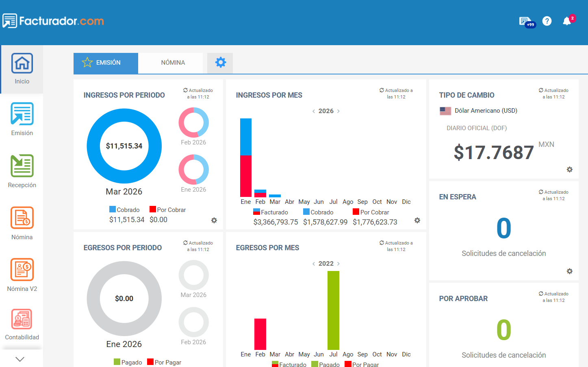Screen dimensions: 588x367
Task: Open the help question mark icon
Action: point(547,21)
